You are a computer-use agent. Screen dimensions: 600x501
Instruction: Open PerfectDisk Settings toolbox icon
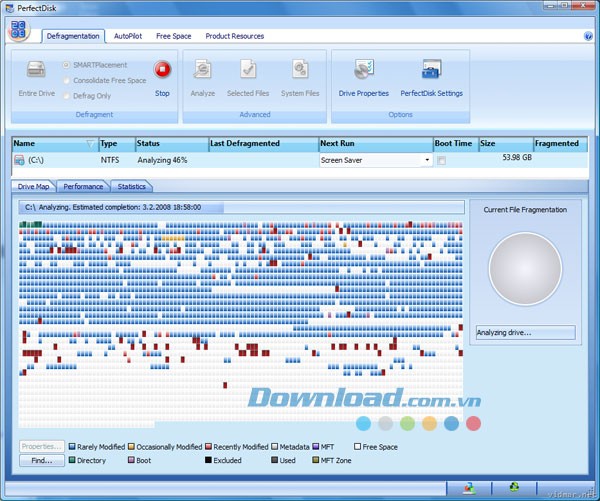[431, 71]
